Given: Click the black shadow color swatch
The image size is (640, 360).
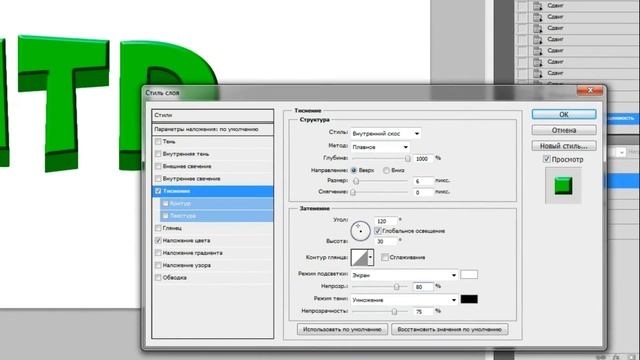Looking at the screenshot, I should [x=469, y=299].
